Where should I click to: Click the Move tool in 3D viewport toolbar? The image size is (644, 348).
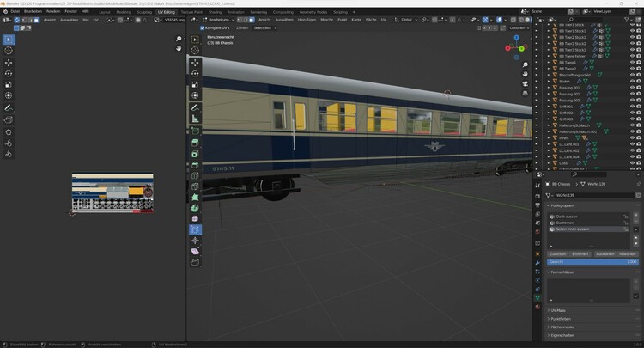(195, 63)
